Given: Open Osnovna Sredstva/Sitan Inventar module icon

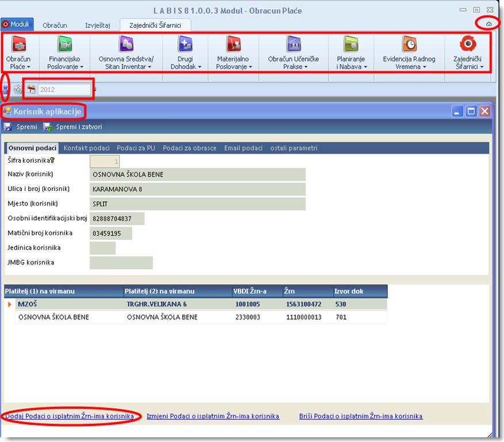Looking at the screenshot, I should [126, 44].
